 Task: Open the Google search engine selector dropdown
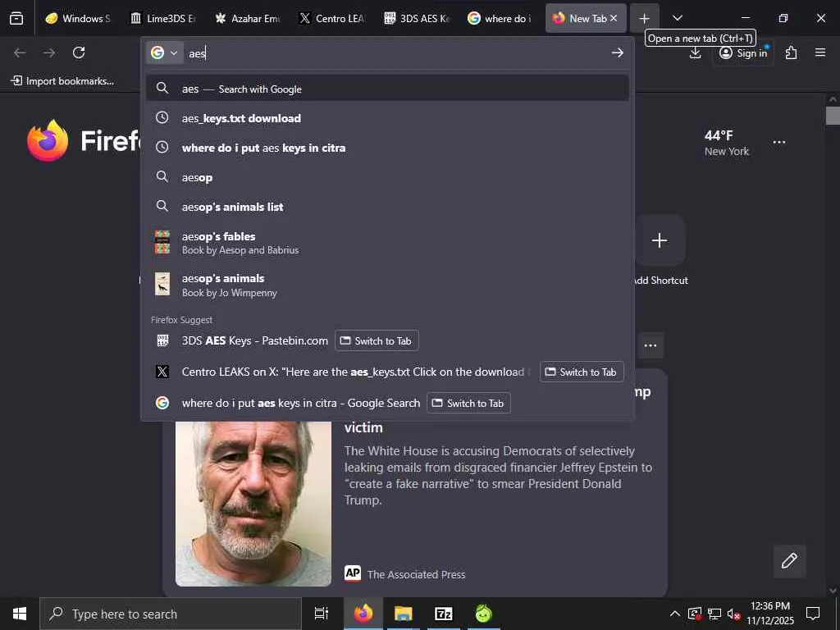164,52
